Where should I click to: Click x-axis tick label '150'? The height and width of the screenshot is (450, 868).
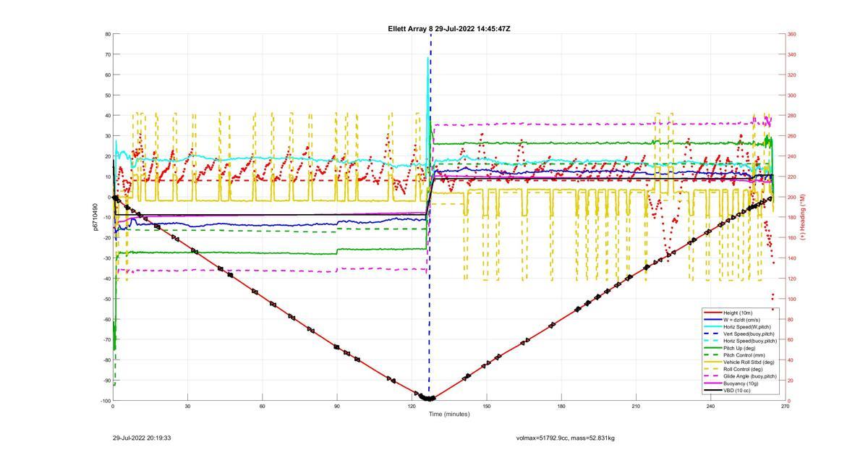coord(487,407)
